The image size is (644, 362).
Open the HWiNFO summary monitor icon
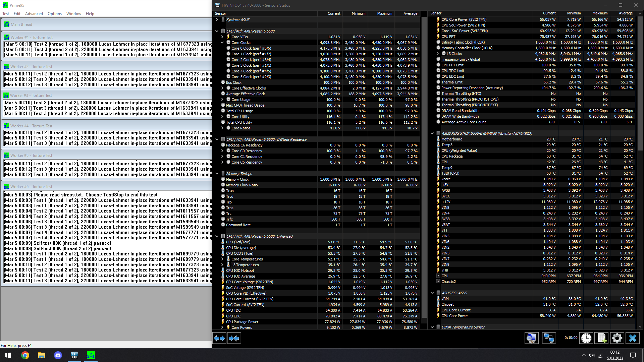point(531,338)
